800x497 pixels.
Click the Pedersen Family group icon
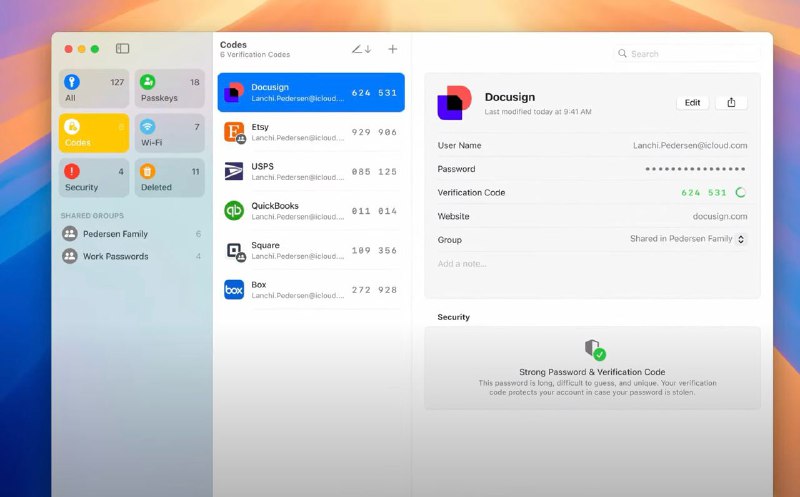tap(70, 234)
